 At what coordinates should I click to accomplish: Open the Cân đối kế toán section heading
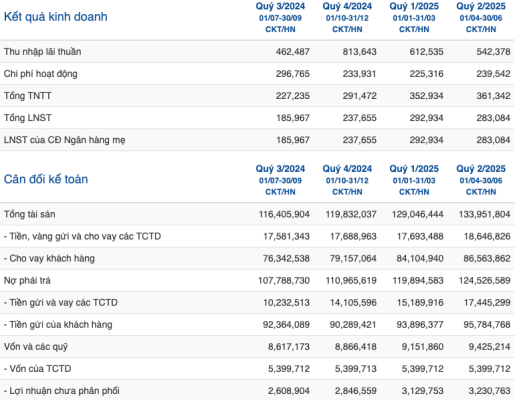click(x=46, y=179)
